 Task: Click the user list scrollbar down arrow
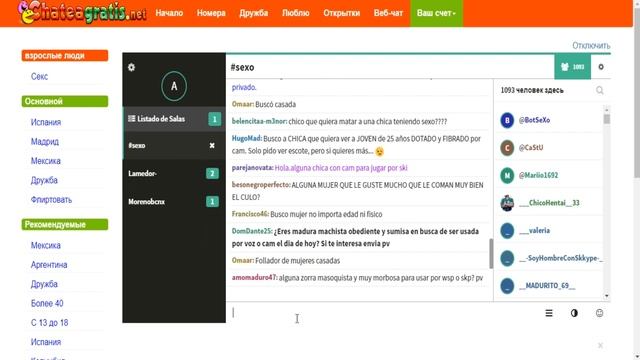pyautogui.click(x=607, y=296)
